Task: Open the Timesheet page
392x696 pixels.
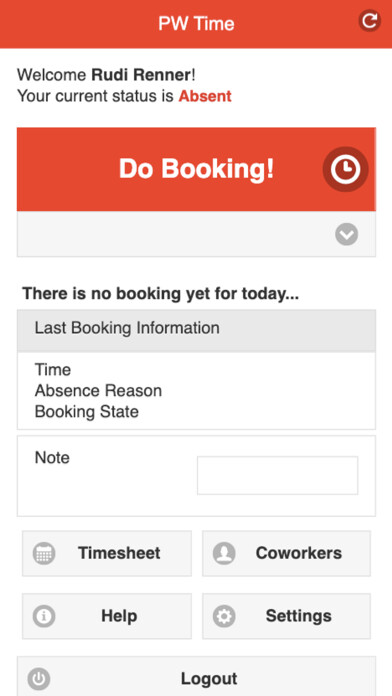Action: tap(107, 553)
